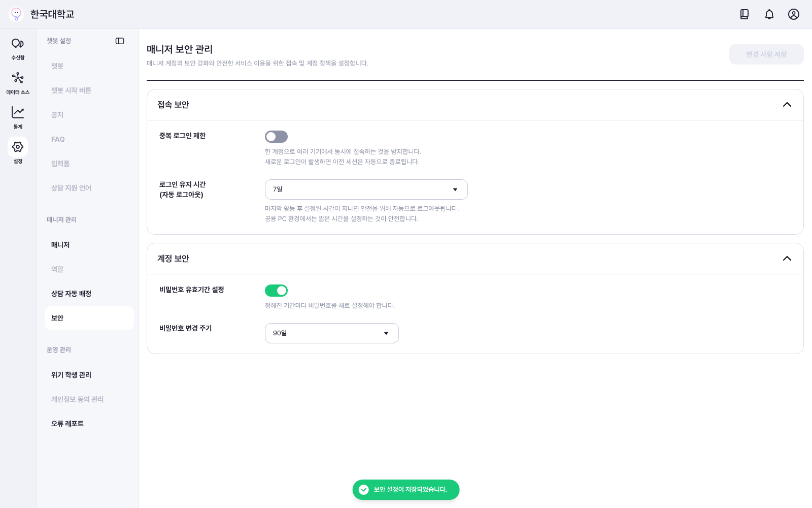Open the 통계 statistics chart icon
This screenshot has height=508, width=812.
tap(18, 112)
